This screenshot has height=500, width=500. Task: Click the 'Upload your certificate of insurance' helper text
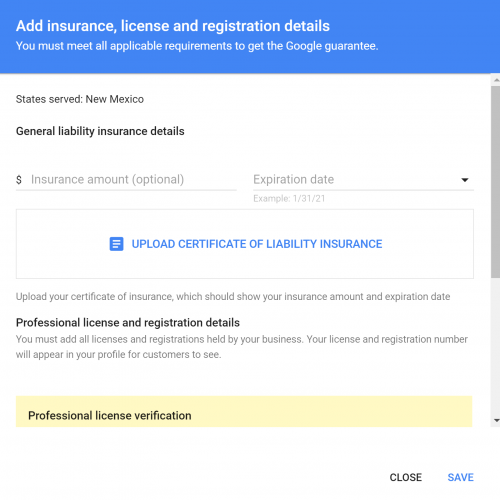point(233,297)
